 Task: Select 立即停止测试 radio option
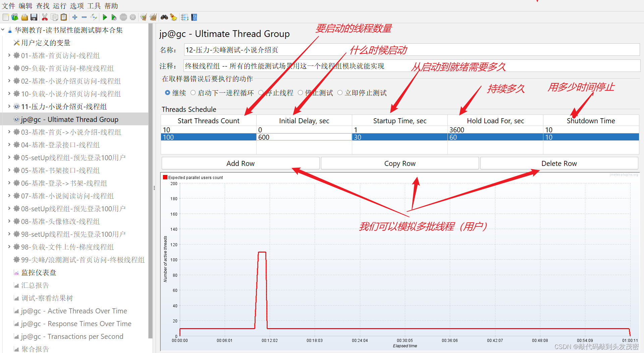[340, 93]
